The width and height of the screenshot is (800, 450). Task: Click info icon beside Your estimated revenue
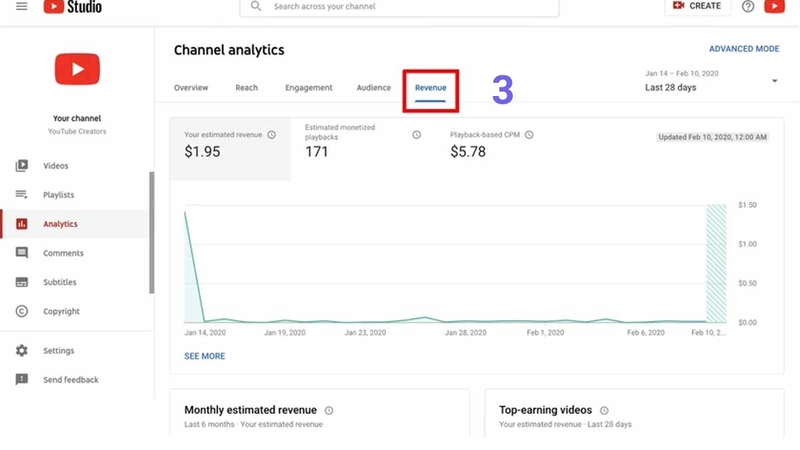tap(271, 135)
